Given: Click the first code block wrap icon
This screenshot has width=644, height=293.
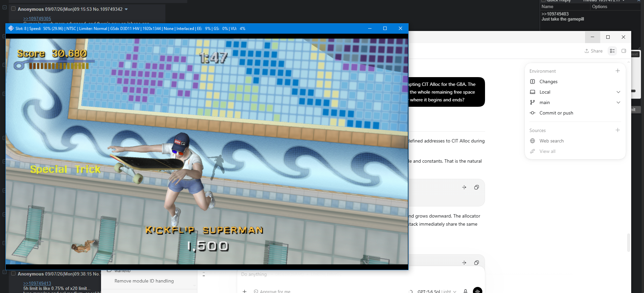Looking at the screenshot, I should (x=464, y=187).
